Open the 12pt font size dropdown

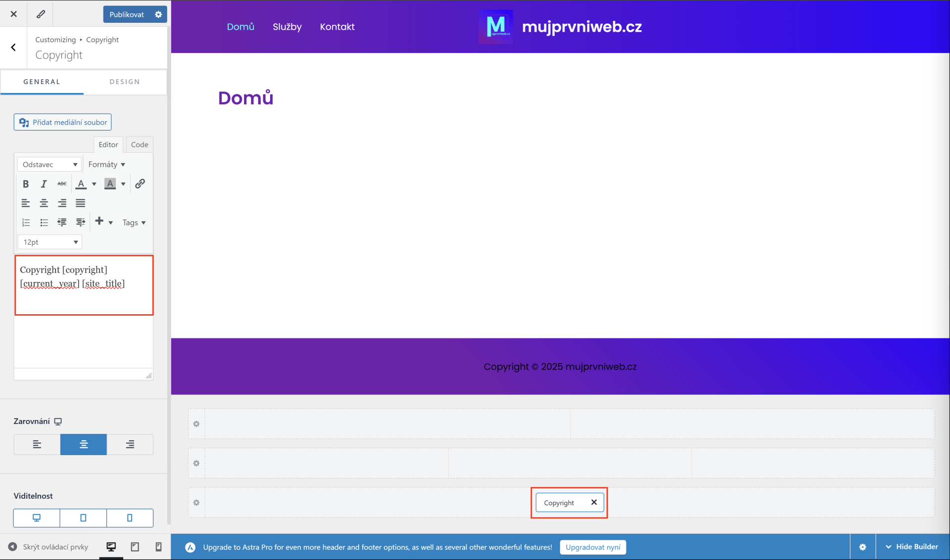(49, 242)
